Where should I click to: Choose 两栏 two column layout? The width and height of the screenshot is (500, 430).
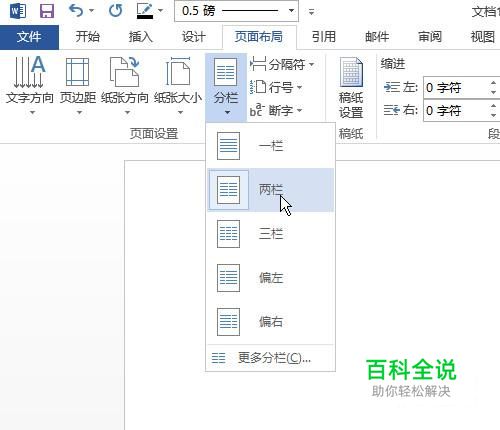270,190
